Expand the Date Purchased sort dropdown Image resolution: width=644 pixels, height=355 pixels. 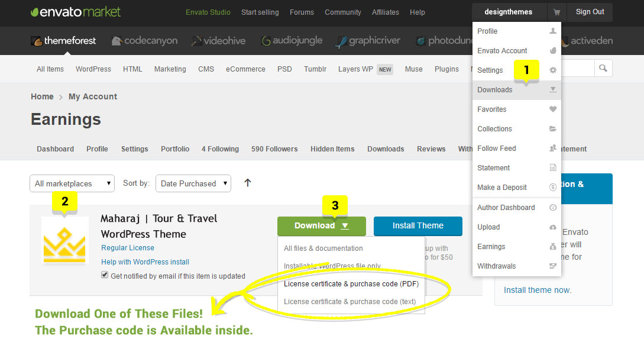193,183
